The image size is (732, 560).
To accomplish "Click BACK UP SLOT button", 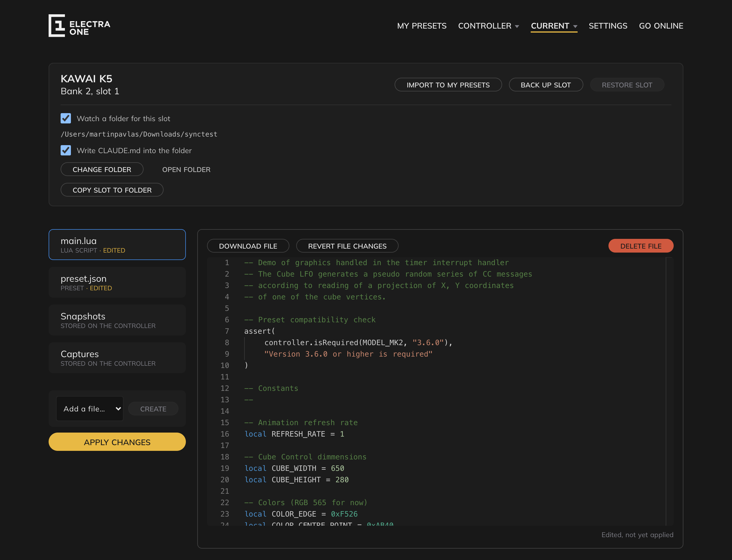I will 546,85.
